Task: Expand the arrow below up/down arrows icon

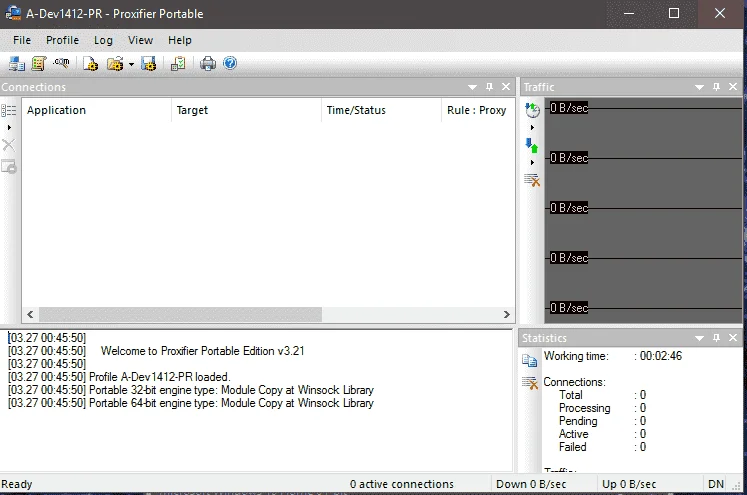Action: pos(532,162)
